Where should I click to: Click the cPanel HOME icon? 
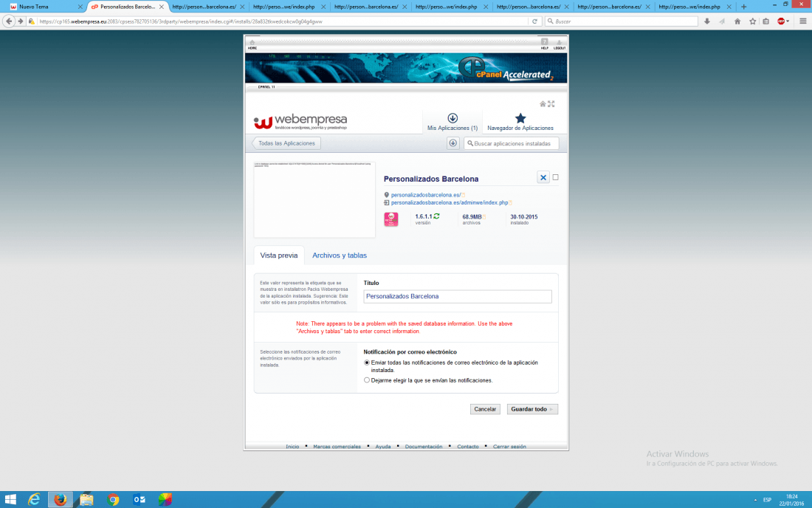tap(252, 44)
